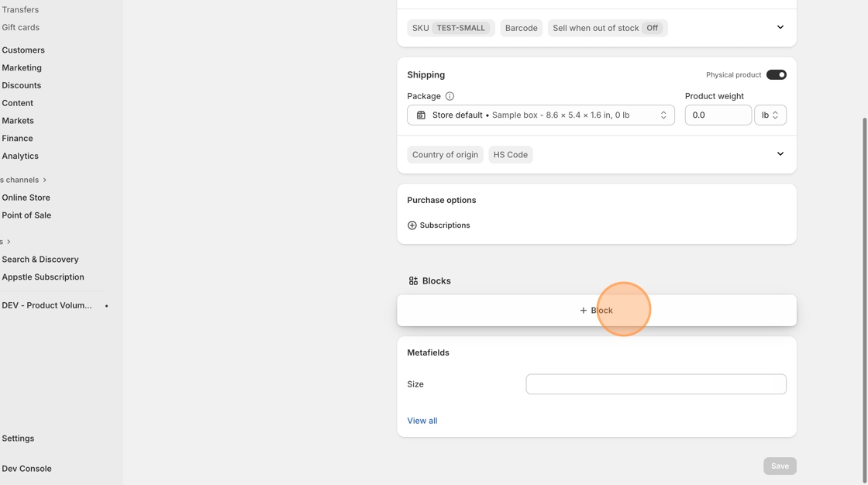This screenshot has width=868, height=485.
Task: Open Online Store sales channel
Action: [x=26, y=198]
